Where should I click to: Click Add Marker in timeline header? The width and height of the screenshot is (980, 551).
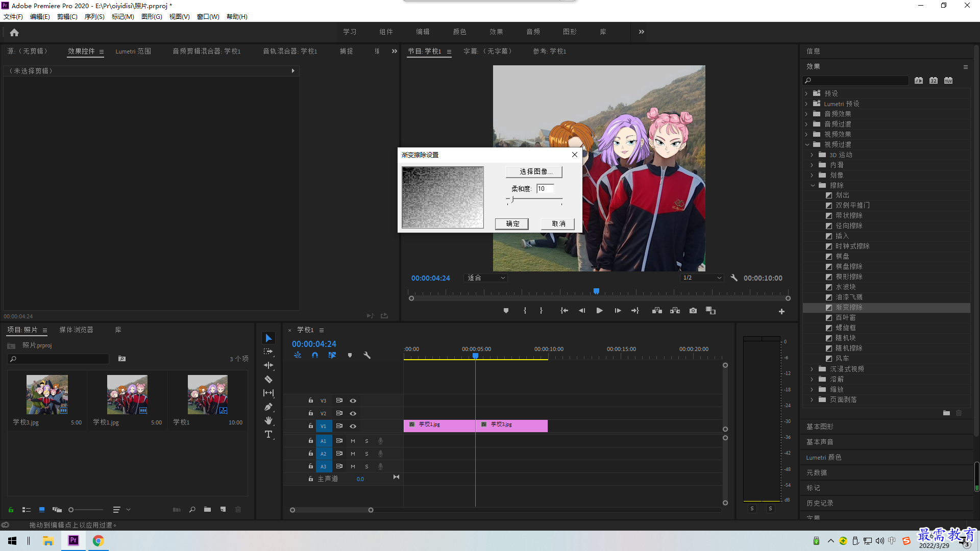click(x=350, y=355)
